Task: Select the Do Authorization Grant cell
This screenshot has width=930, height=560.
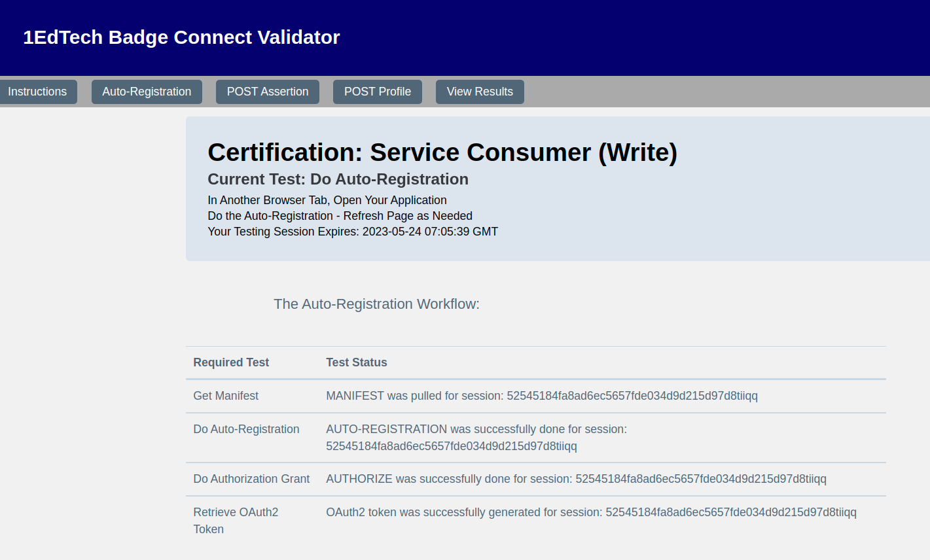Action: point(251,479)
